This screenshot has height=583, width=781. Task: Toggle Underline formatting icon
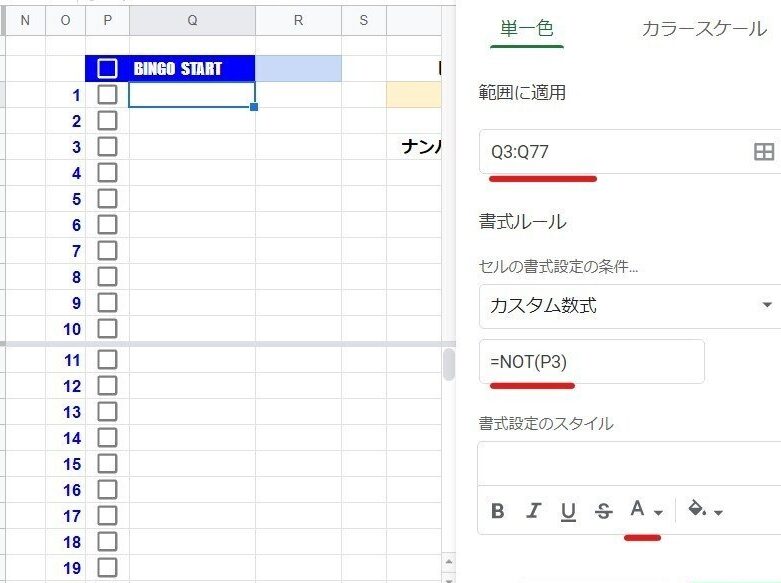point(568,512)
